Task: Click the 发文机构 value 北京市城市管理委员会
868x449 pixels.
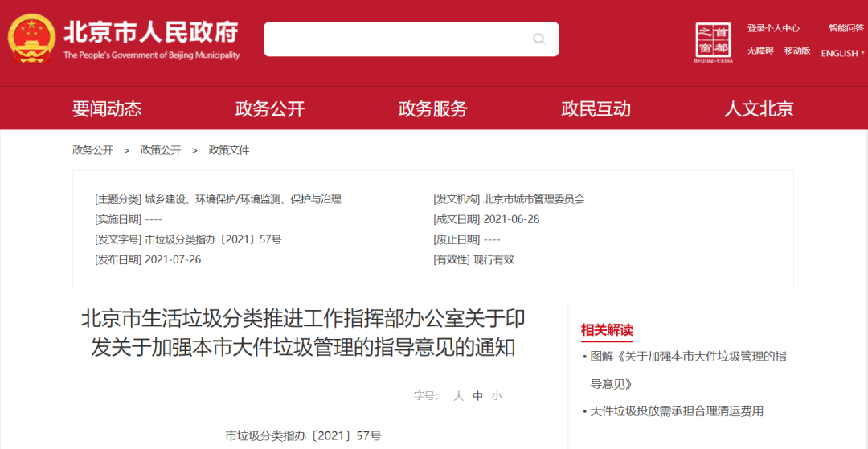Action: (534, 200)
